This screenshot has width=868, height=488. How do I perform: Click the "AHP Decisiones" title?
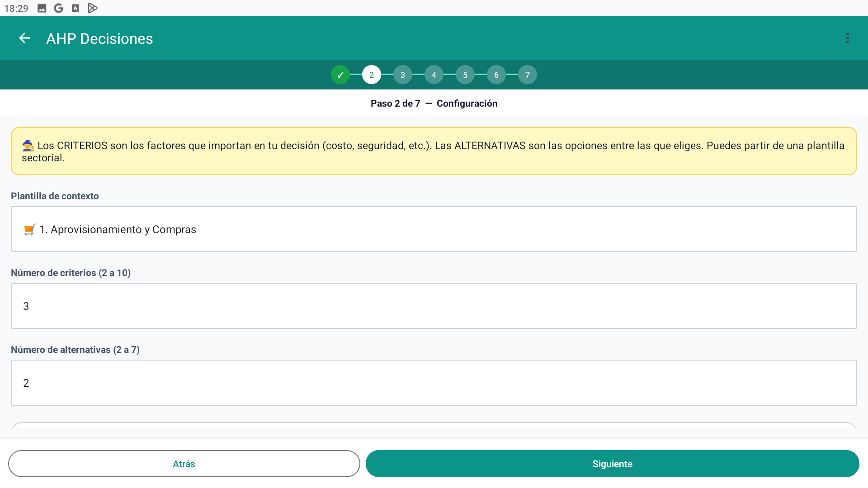click(99, 39)
